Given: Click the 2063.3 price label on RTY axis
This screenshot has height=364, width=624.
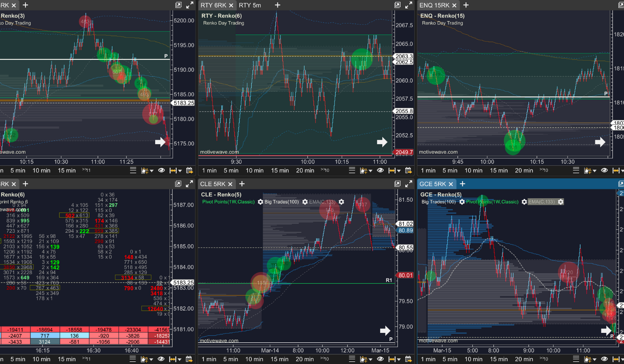Looking at the screenshot, I should 404,56.
